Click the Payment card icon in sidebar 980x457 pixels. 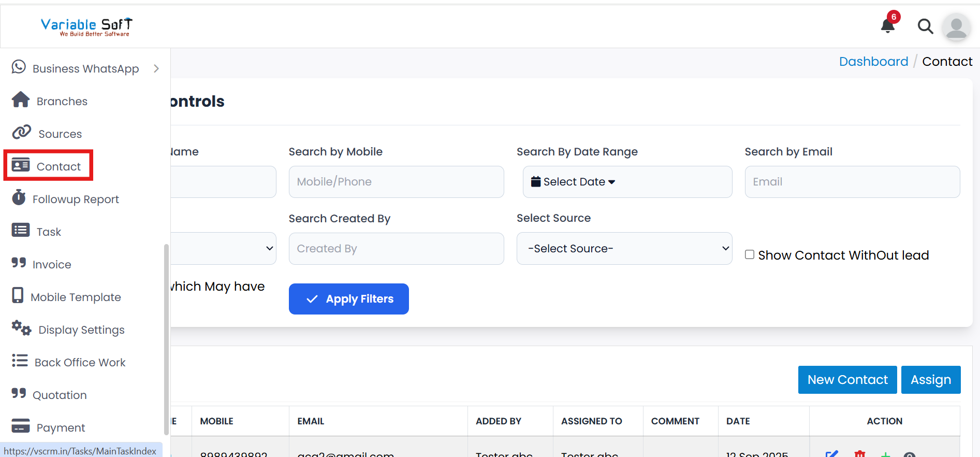coord(21,426)
